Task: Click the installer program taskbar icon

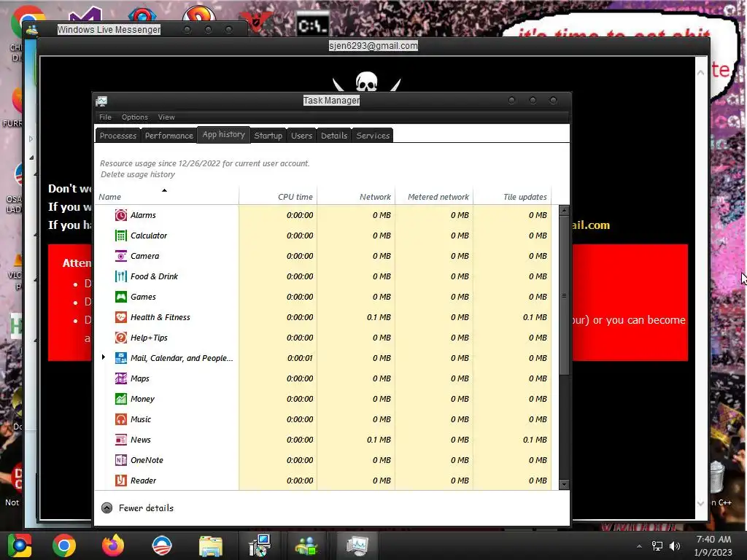Action: (260, 545)
